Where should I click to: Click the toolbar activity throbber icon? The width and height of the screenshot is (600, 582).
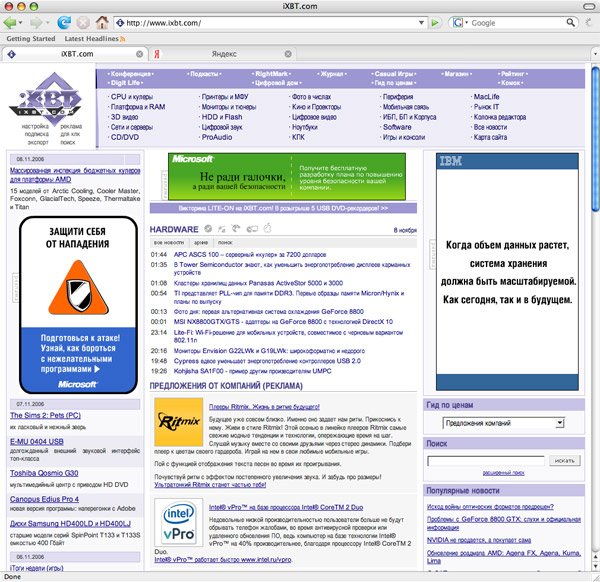[x=589, y=23]
